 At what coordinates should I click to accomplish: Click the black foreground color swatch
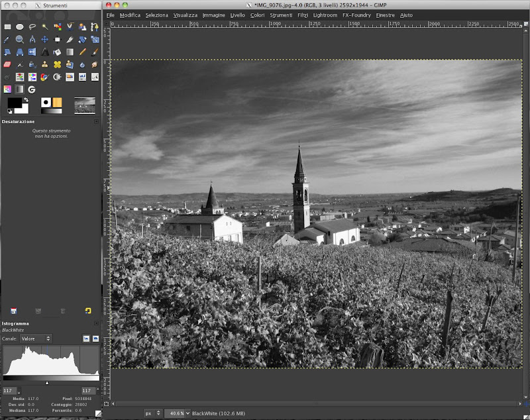[13, 103]
